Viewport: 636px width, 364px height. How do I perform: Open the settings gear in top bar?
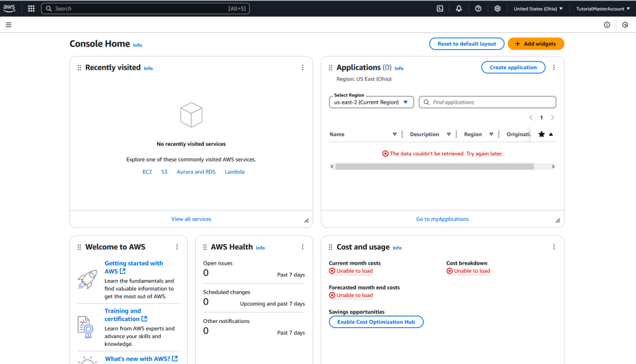pos(497,9)
